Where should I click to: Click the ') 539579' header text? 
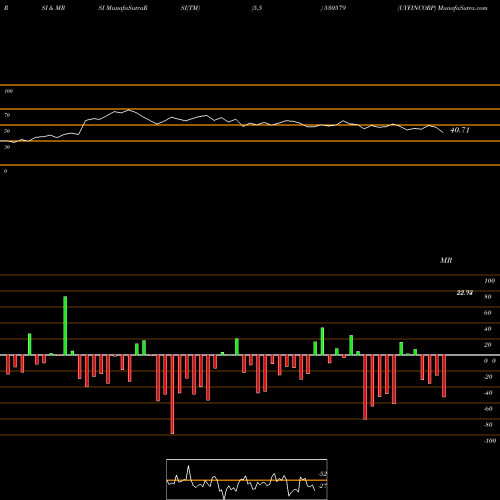tap(333, 8)
